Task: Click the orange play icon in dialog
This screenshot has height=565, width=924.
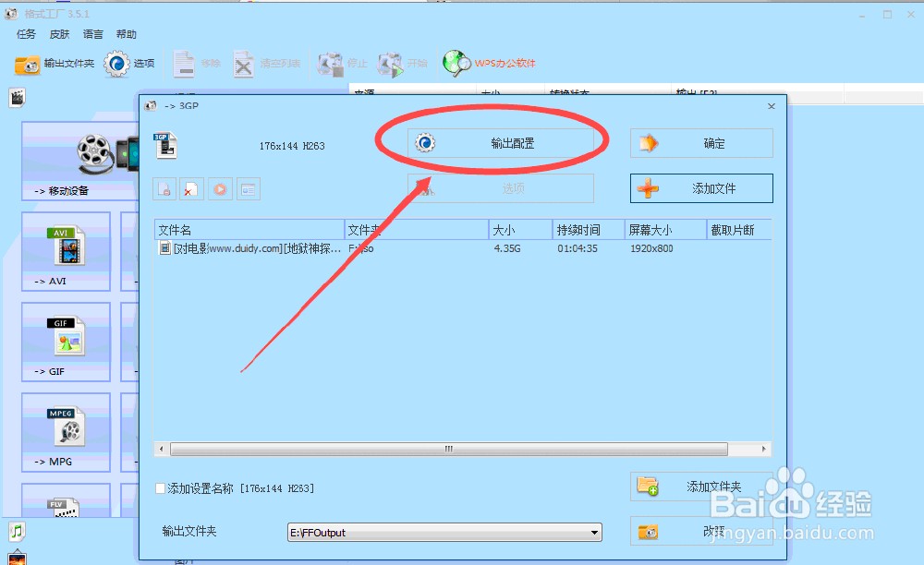Action: [220, 189]
